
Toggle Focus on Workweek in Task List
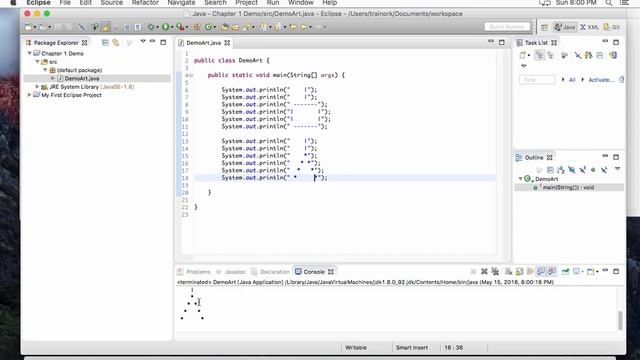pyautogui.click(x=564, y=55)
